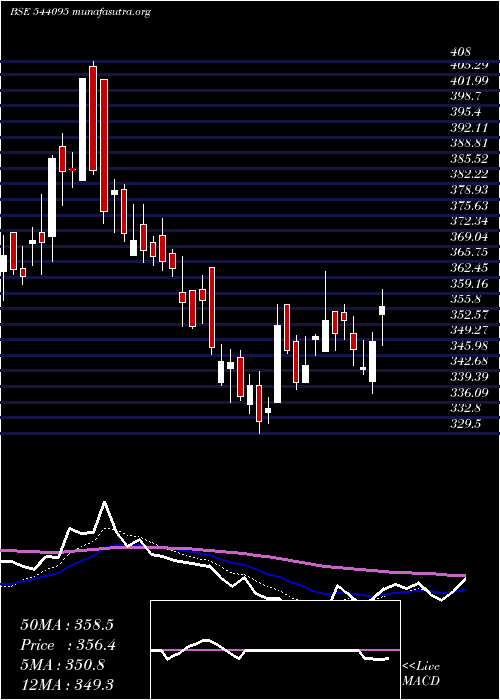The height and width of the screenshot is (700, 500).
Task: Click the 345.98 price level label
Action: (x=468, y=346)
